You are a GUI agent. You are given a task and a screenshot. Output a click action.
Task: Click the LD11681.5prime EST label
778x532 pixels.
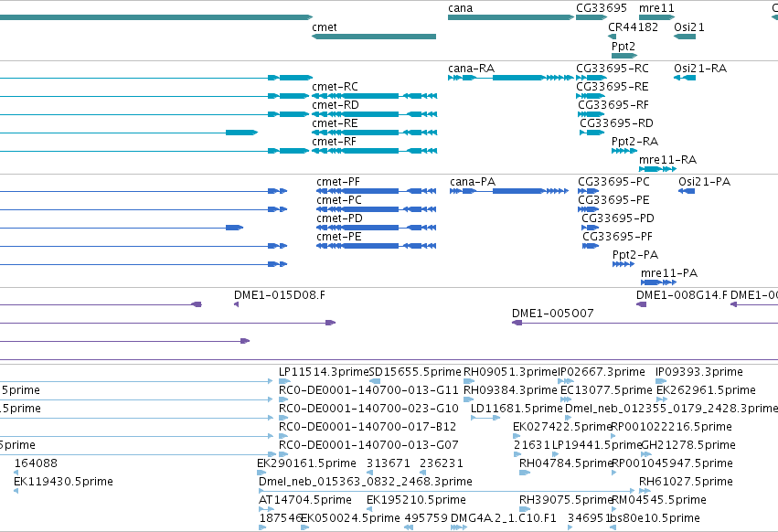pyautogui.click(x=517, y=409)
